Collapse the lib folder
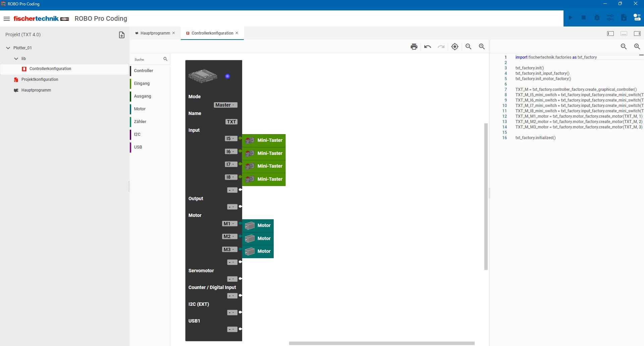This screenshot has width=644, height=346. [x=16, y=59]
